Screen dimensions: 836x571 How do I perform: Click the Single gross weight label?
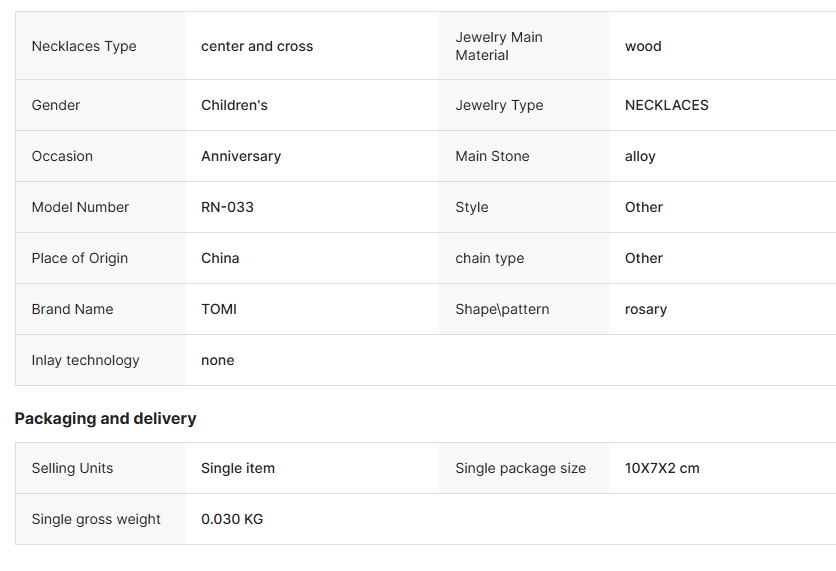point(96,519)
